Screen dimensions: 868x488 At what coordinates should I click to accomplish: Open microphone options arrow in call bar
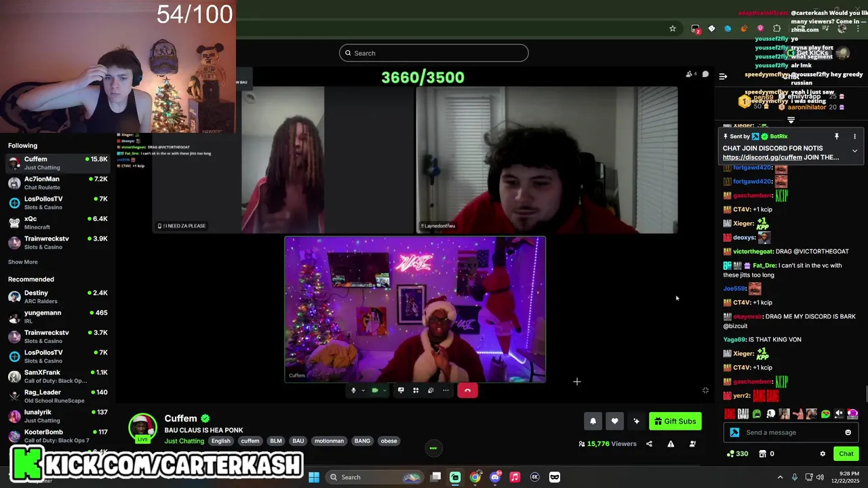pyautogui.click(x=363, y=390)
